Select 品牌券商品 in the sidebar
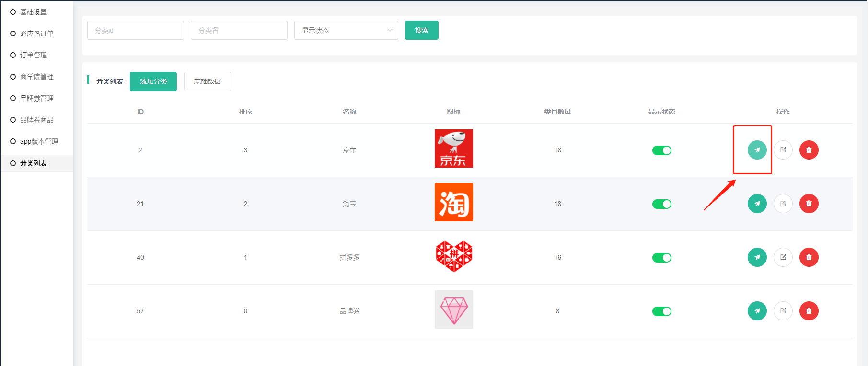The height and width of the screenshot is (366, 868). click(x=37, y=120)
